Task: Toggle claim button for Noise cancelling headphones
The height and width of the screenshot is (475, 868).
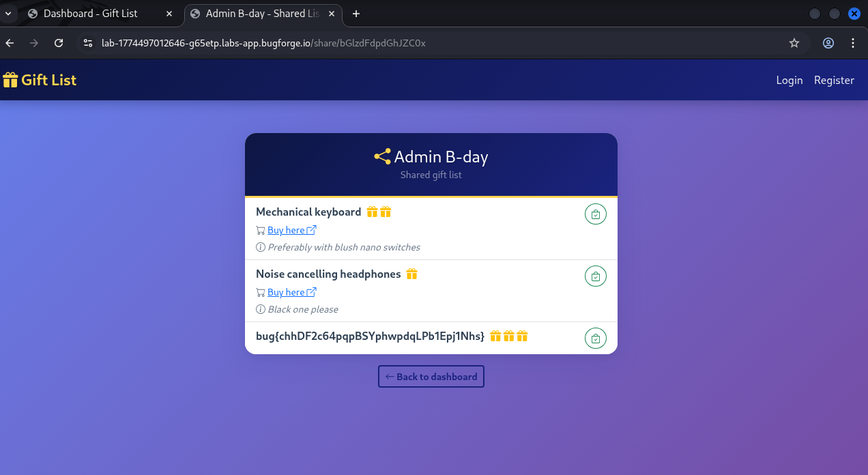Action: click(x=595, y=276)
